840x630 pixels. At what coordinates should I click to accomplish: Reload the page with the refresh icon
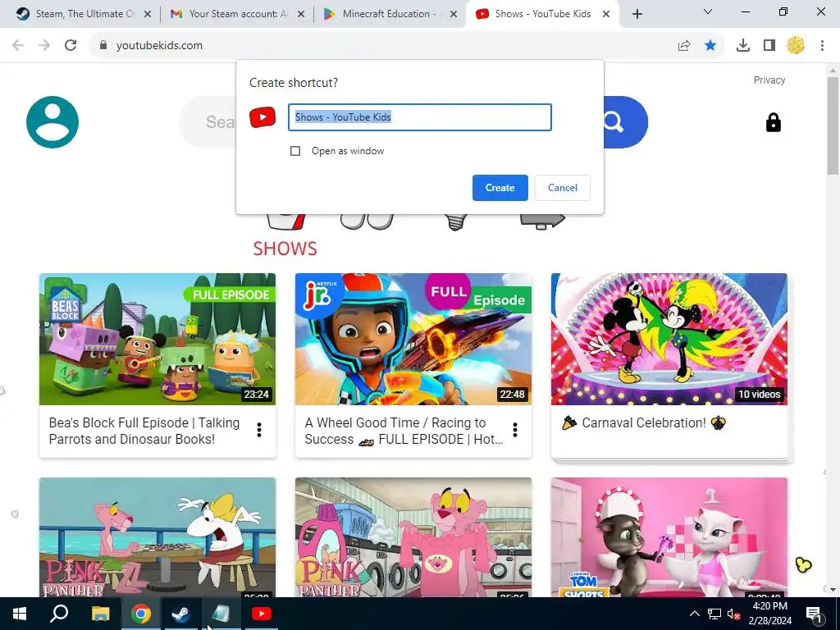71,46
